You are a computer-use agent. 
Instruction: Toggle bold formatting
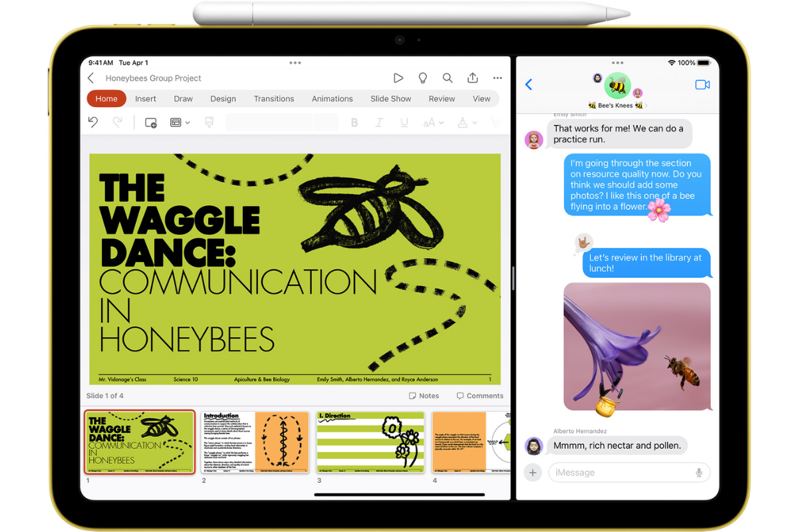click(354, 122)
